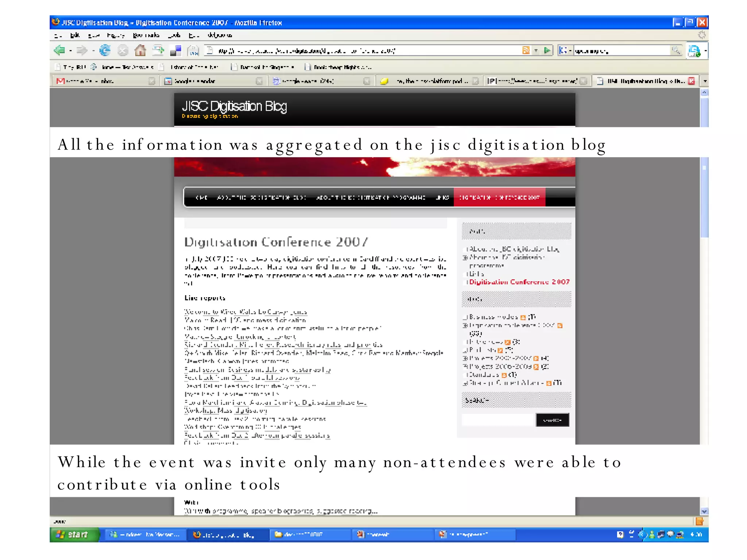Open the Tools menu
The width and height of the screenshot is (747, 560).
pos(174,35)
